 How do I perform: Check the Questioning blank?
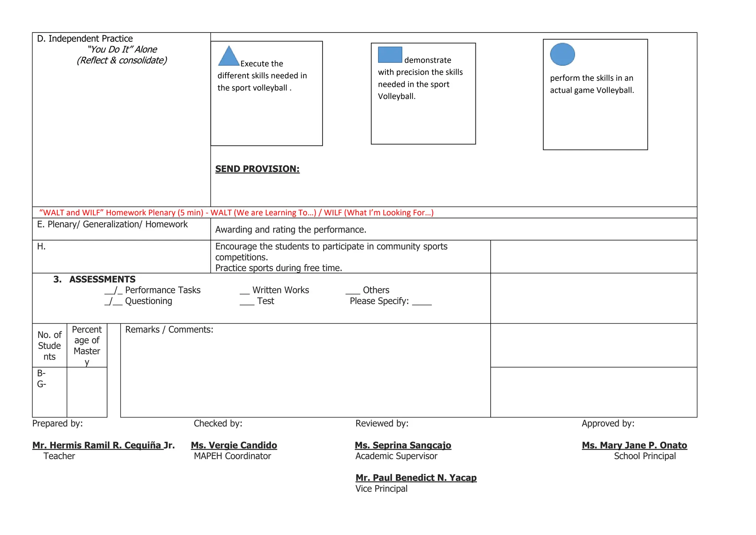point(113,301)
